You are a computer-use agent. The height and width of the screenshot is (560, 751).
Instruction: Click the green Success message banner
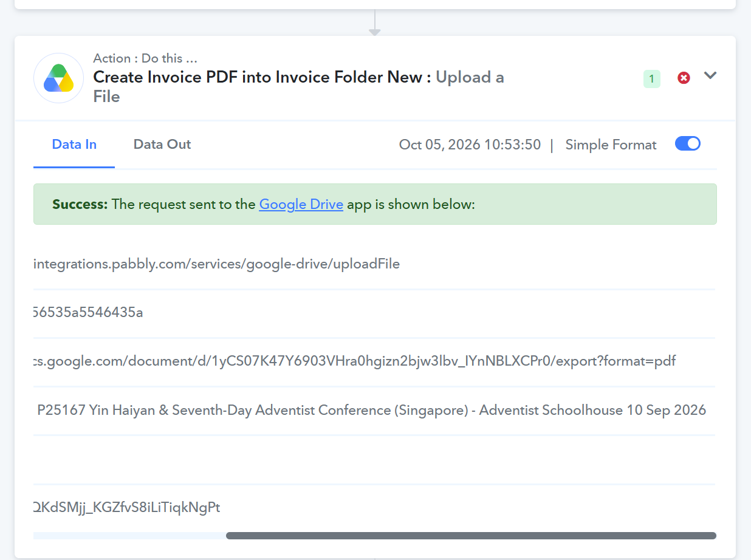pos(375,204)
